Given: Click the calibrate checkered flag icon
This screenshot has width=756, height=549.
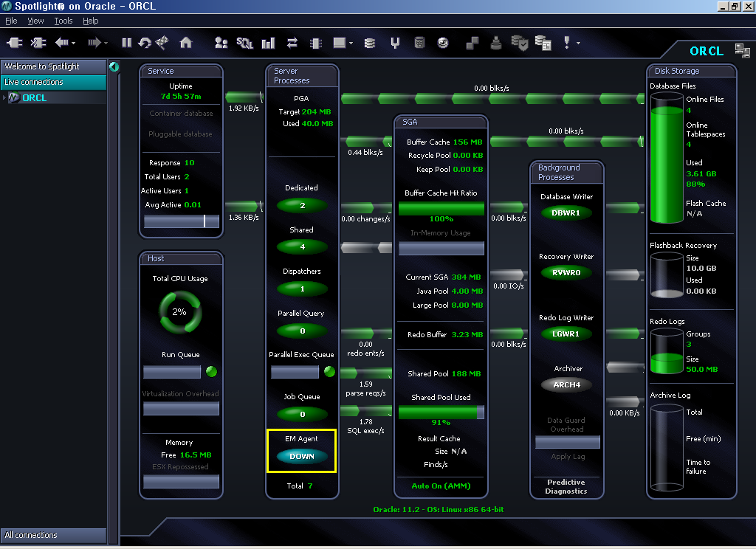Looking at the screenshot, I should pyautogui.click(x=162, y=43).
